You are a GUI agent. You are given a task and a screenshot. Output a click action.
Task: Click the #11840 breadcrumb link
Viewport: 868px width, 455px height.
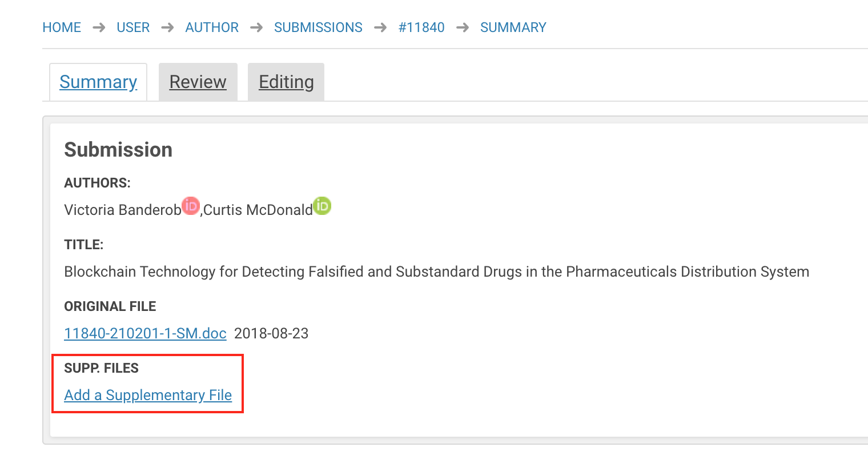pos(421,27)
